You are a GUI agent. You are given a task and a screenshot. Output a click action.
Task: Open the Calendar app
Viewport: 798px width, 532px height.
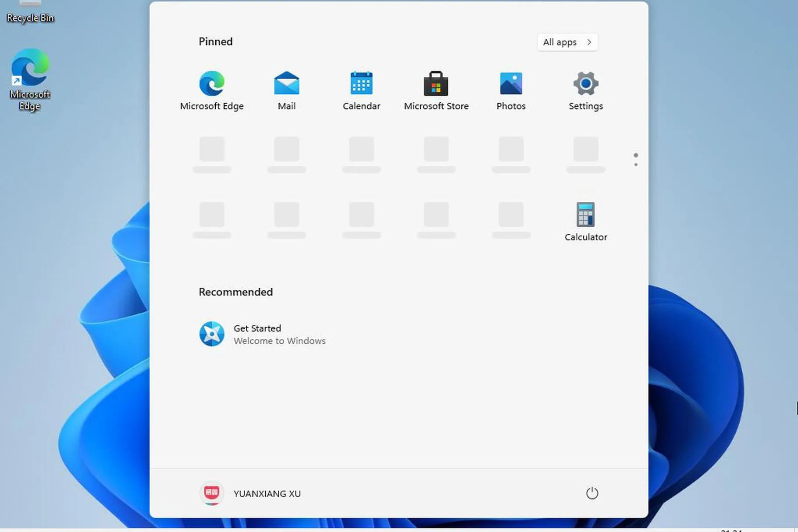(x=361, y=91)
